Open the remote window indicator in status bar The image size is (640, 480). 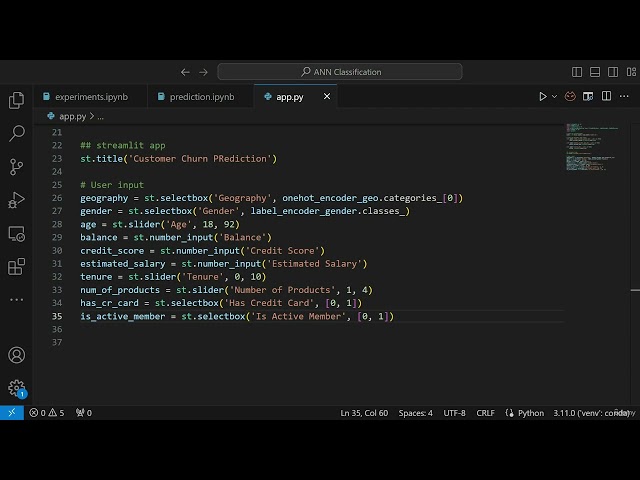[x=12, y=413]
